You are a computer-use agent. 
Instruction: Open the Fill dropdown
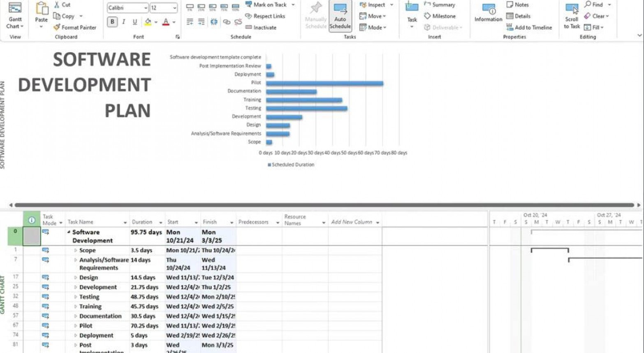point(594,28)
